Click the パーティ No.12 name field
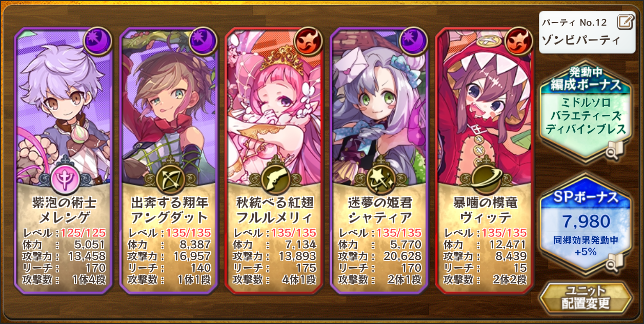The image size is (644, 324). pos(586,32)
